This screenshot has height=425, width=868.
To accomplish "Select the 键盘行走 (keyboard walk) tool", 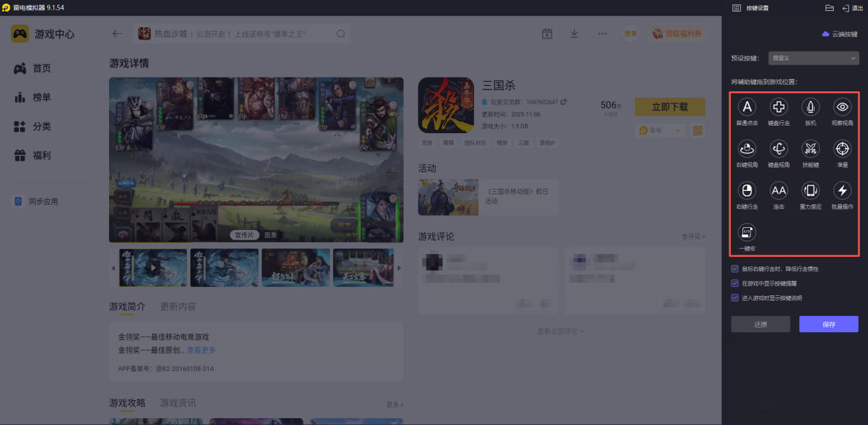I will tap(778, 107).
